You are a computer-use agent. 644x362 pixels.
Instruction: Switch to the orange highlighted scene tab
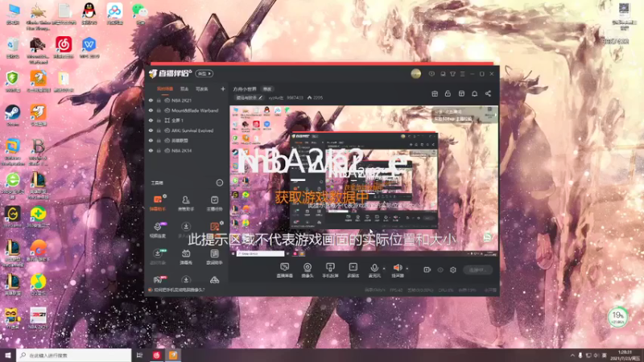(165, 88)
